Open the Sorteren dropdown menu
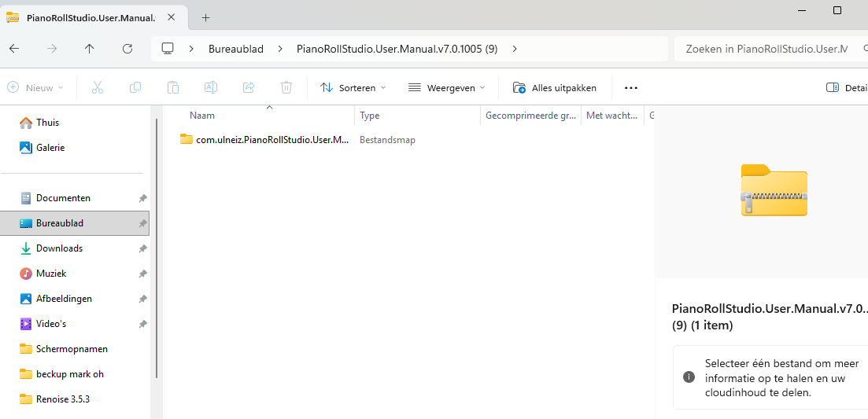This screenshot has height=419, width=868. (x=353, y=87)
